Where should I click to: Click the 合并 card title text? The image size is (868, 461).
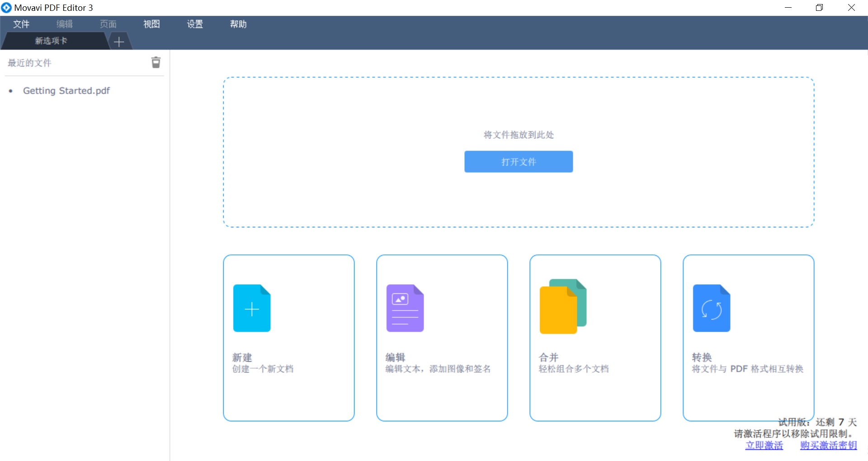548,357
